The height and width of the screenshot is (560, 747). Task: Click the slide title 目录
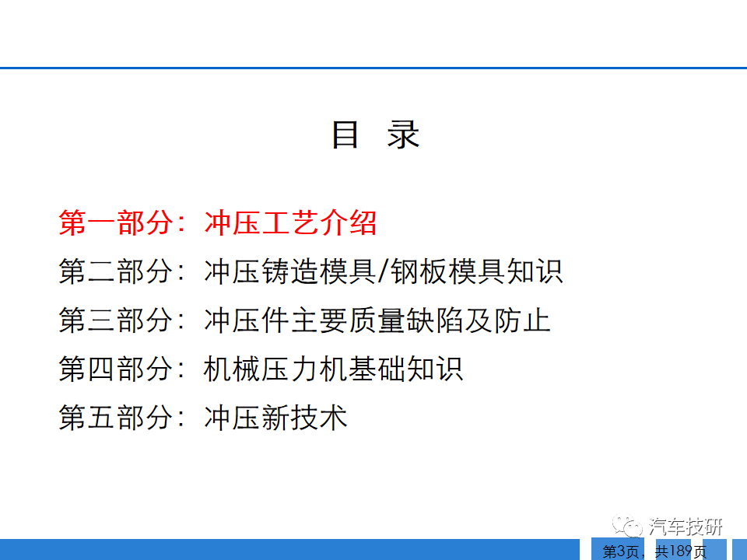375,135
